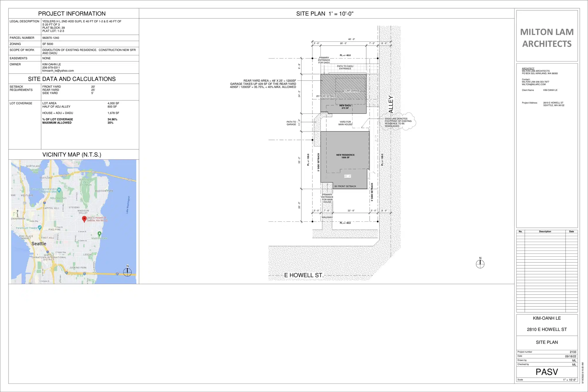Click the 'NEW DADU 672 SF' label
The width and height of the screenshot is (588, 392).
(x=345, y=107)
